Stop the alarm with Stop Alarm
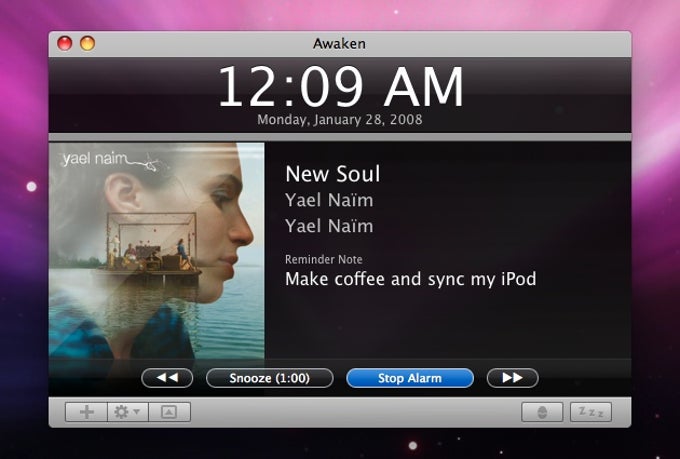The width and height of the screenshot is (680, 459). click(410, 378)
